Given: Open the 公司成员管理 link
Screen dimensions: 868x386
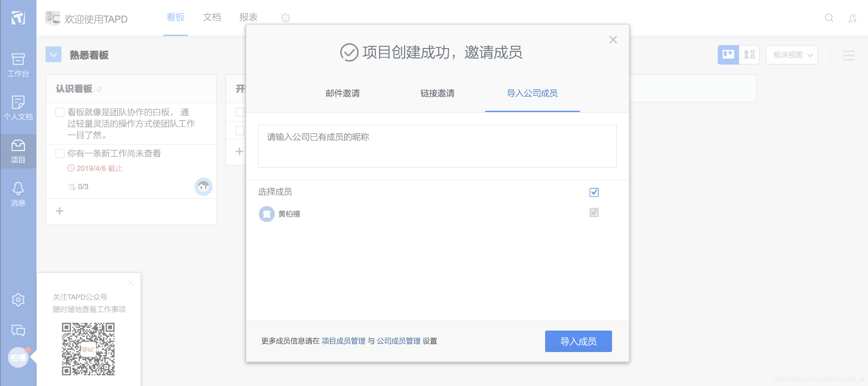Looking at the screenshot, I should pos(398,341).
